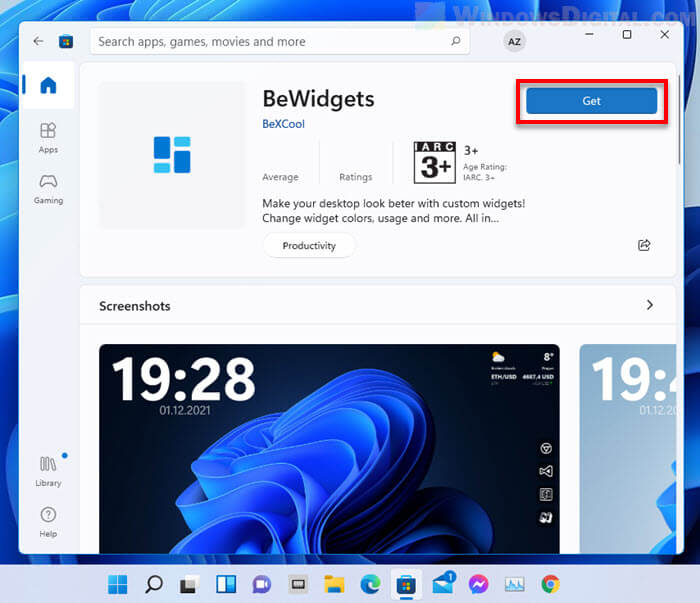
Task: Click the store page vertical scrollbar
Action: 679,120
